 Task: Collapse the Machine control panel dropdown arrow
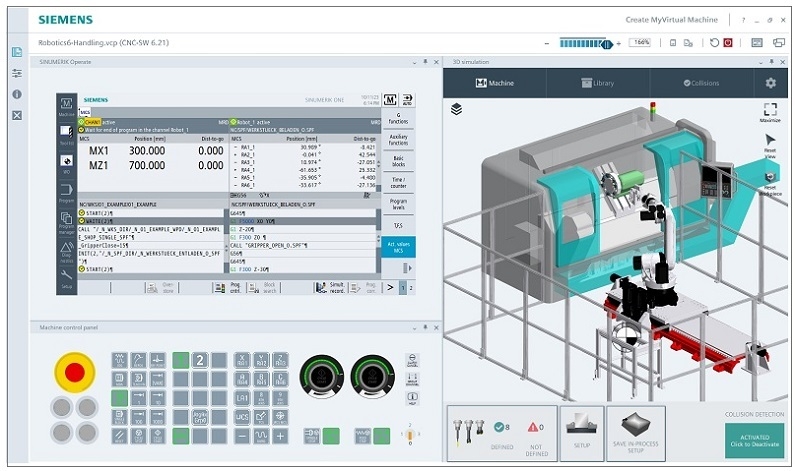click(x=415, y=328)
